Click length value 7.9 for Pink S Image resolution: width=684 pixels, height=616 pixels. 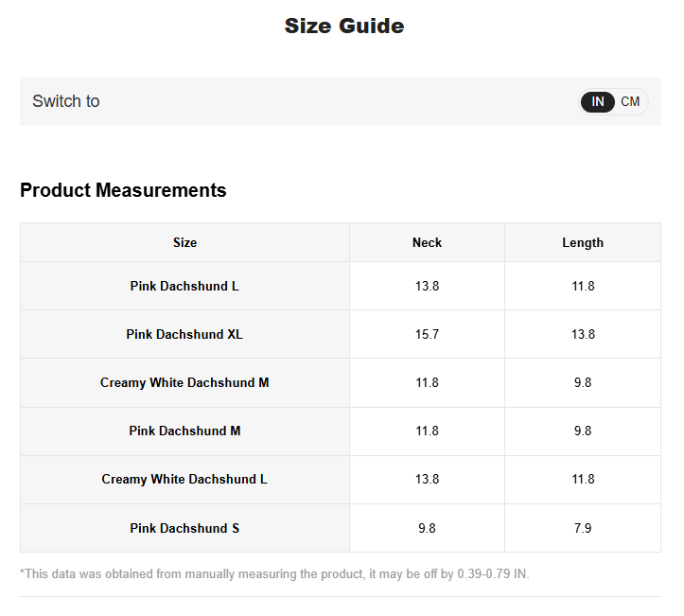[583, 528]
